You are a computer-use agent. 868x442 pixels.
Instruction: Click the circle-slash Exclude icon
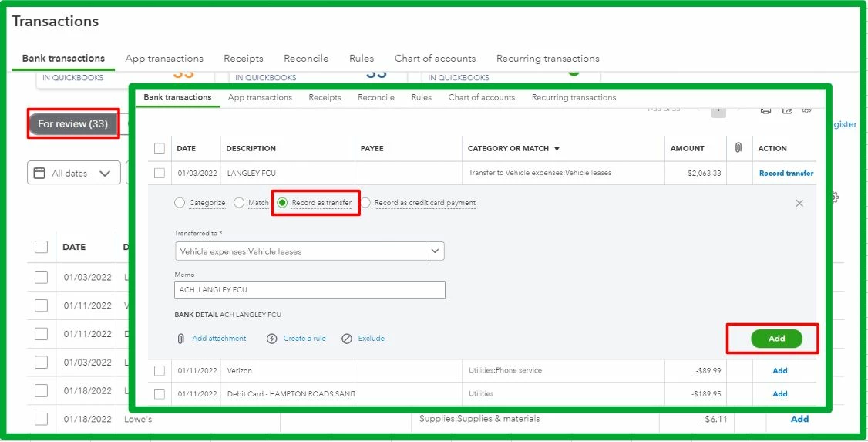(347, 339)
